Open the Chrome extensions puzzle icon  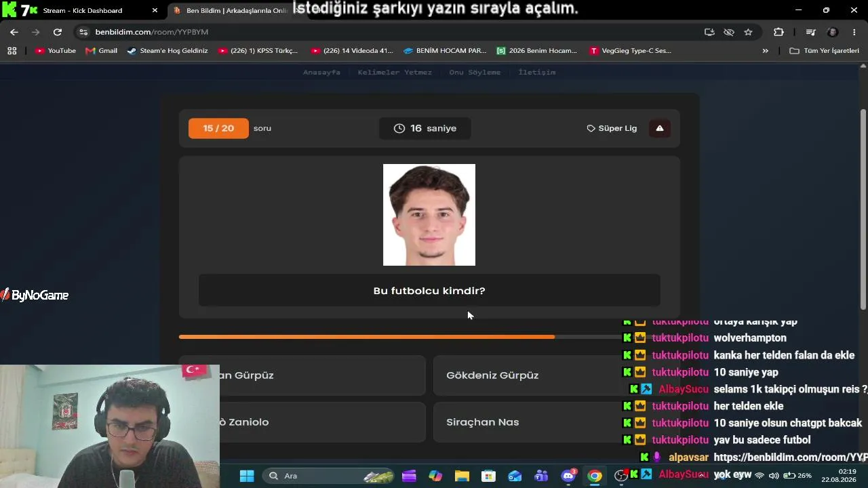tap(778, 32)
